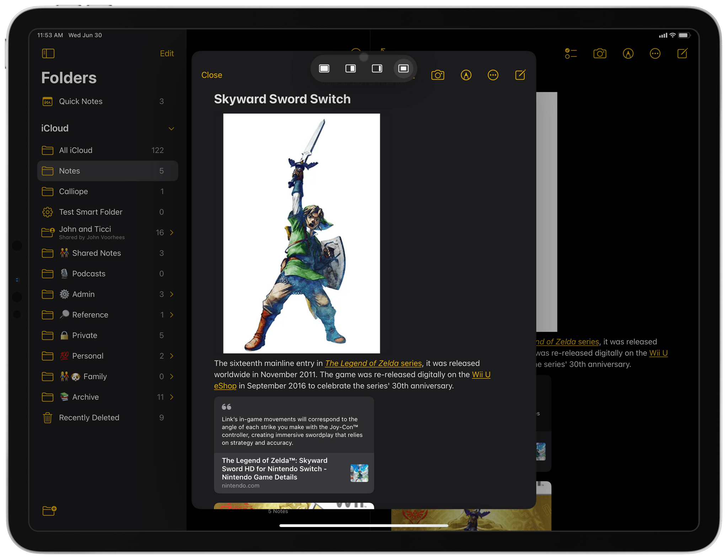
Task: Click camera icon in background toolbar
Action: click(600, 54)
